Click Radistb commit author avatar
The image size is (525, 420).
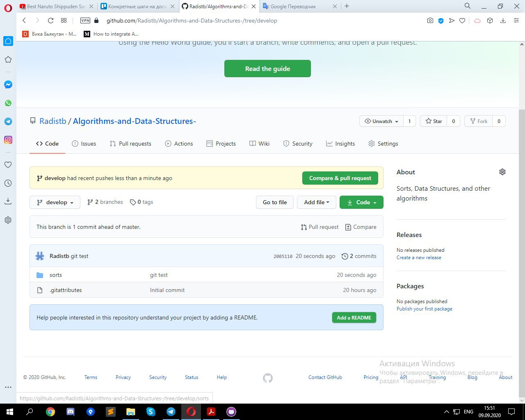click(40, 256)
